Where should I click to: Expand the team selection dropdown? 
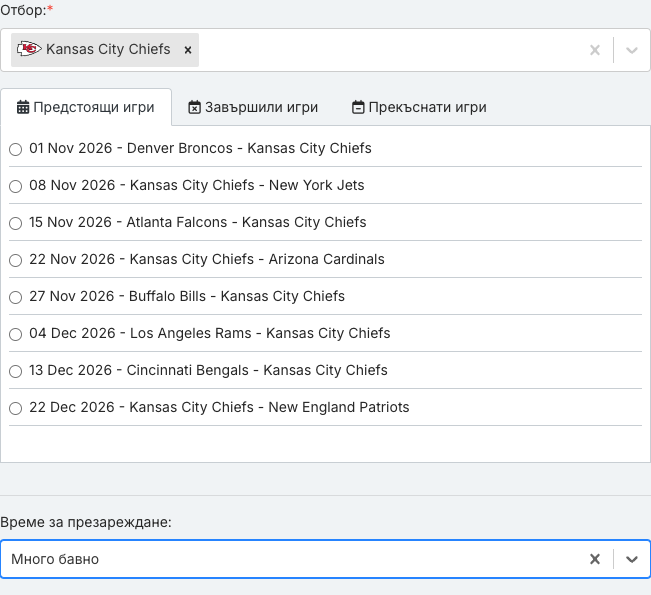(631, 50)
